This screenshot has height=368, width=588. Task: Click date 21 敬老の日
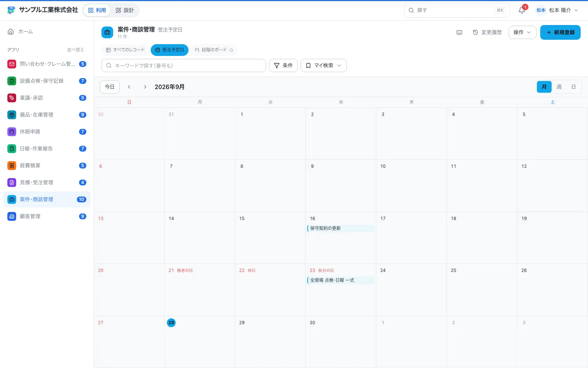tap(180, 270)
